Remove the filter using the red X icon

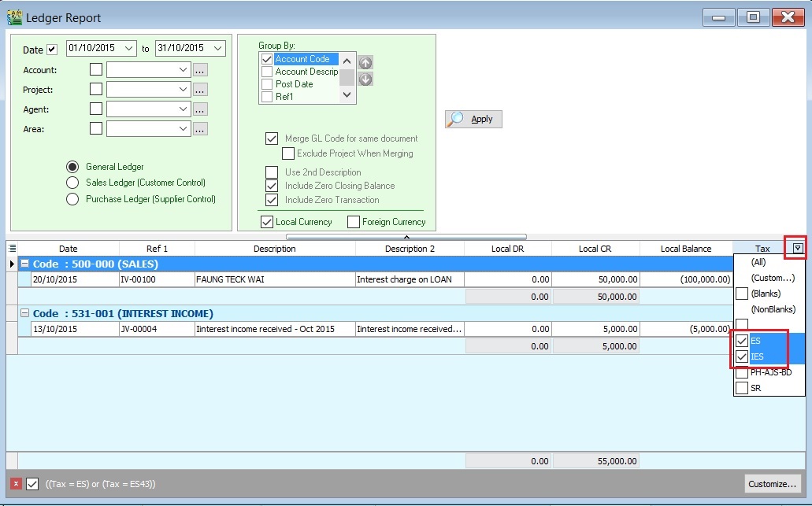click(x=16, y=483)
